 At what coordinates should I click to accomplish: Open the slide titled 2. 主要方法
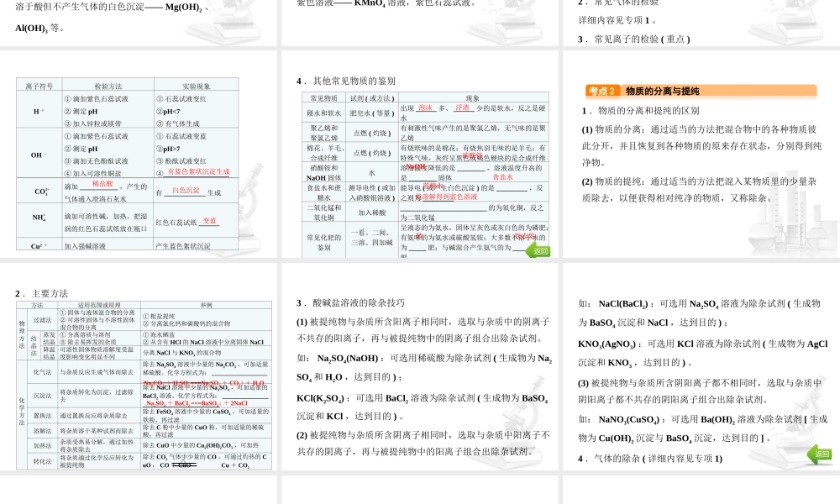pos(139,366)
